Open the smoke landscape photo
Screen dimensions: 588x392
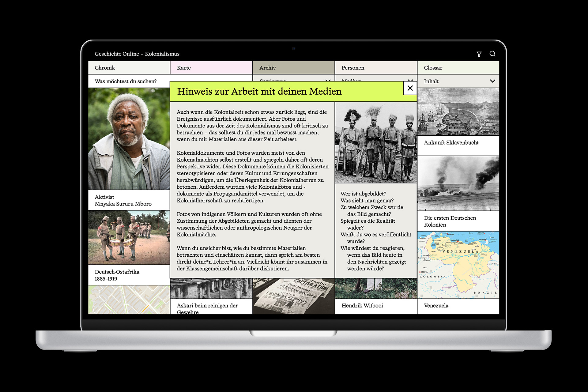pos(458,183)
